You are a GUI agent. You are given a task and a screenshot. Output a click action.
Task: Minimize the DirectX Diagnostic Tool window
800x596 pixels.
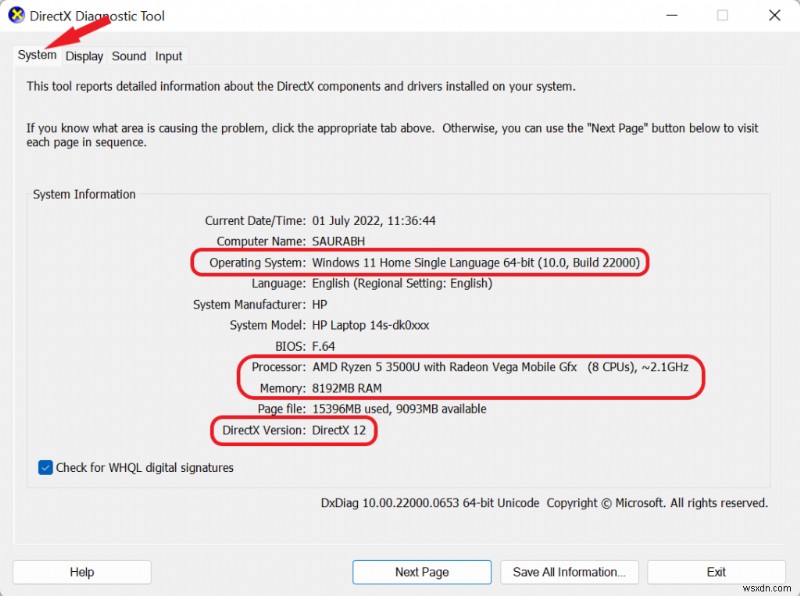(671, 15)
